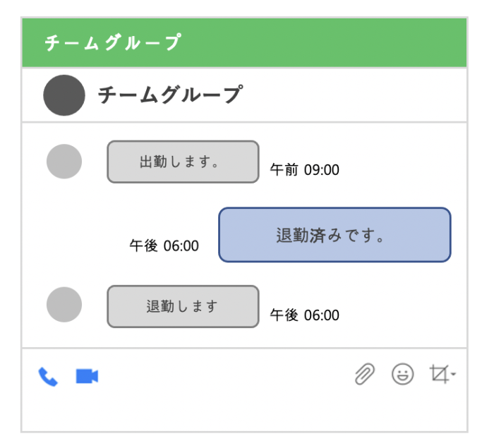Click the 午後 06:00 timestamp left of blue bubble
The width and height of the screenshot is (494, 448).
pyautogui.click(x=164, y=246)
